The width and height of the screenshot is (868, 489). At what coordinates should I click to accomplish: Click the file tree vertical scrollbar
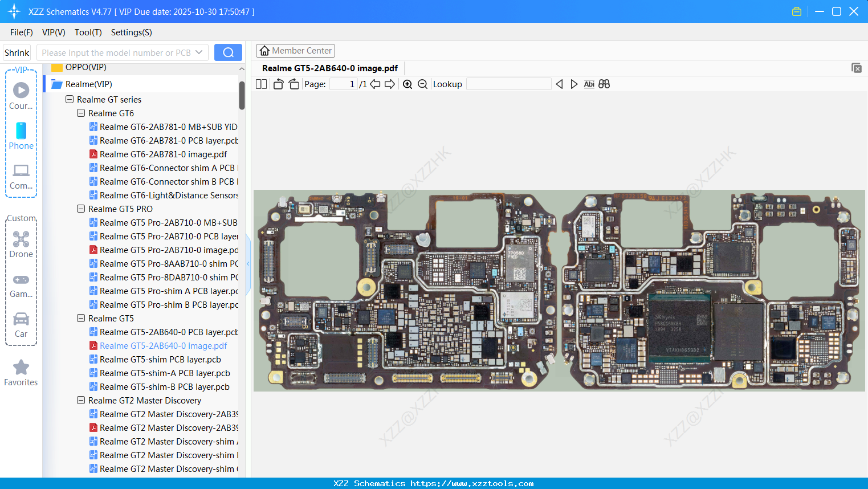(x=242, y=96)
